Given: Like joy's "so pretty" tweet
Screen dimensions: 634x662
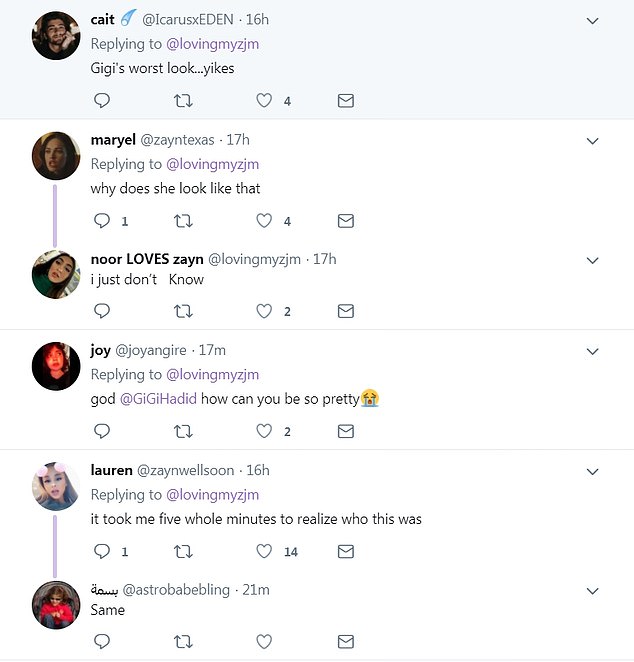Looking at the screenshot, I should 265,431.
